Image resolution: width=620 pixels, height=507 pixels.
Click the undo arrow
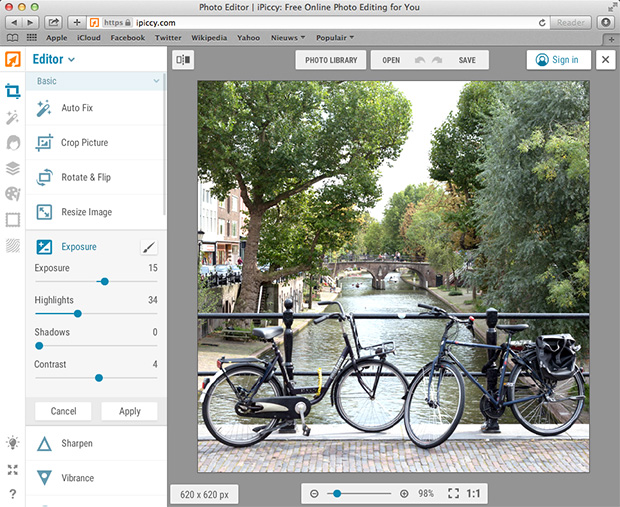point(420,60)
